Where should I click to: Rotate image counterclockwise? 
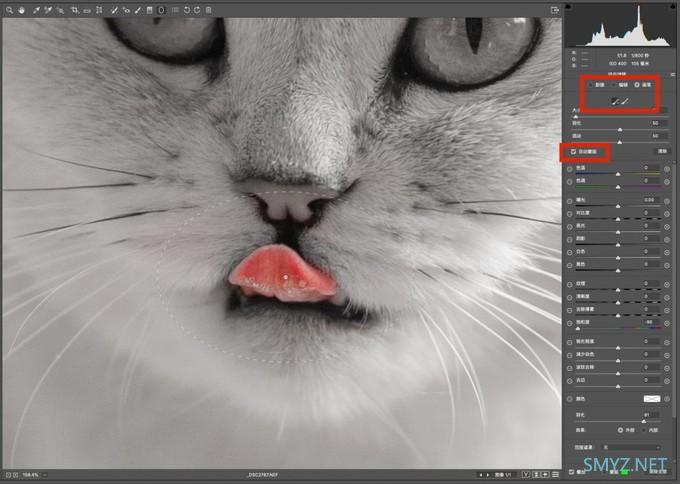pos(186,10)
